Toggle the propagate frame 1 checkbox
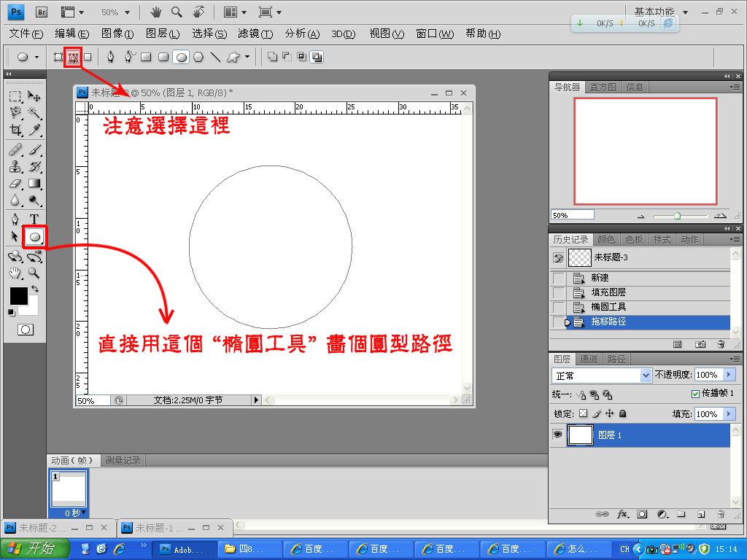The width and height of the screenshot is (747, 560). (x=695, y=394)
